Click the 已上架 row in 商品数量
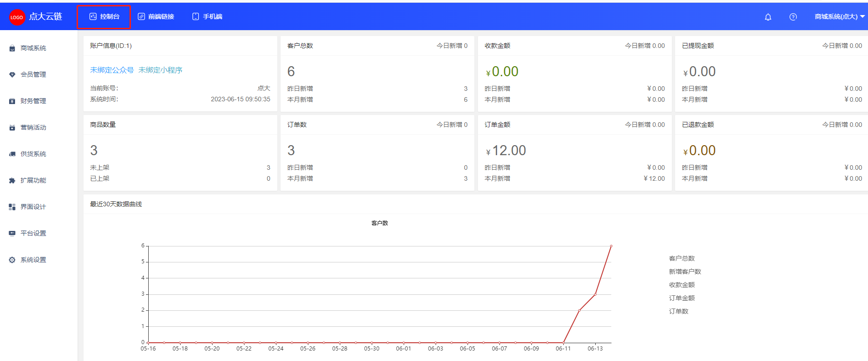 (x=180, y=178)
